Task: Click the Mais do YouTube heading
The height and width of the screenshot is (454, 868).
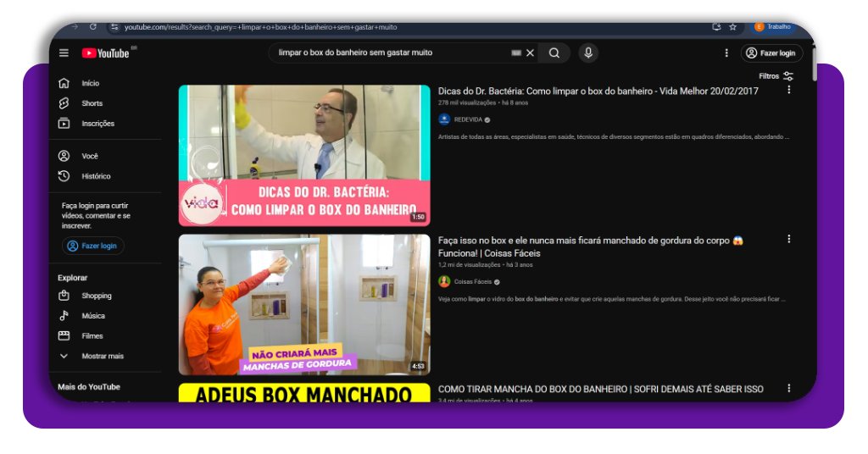Action: [88, 386]
